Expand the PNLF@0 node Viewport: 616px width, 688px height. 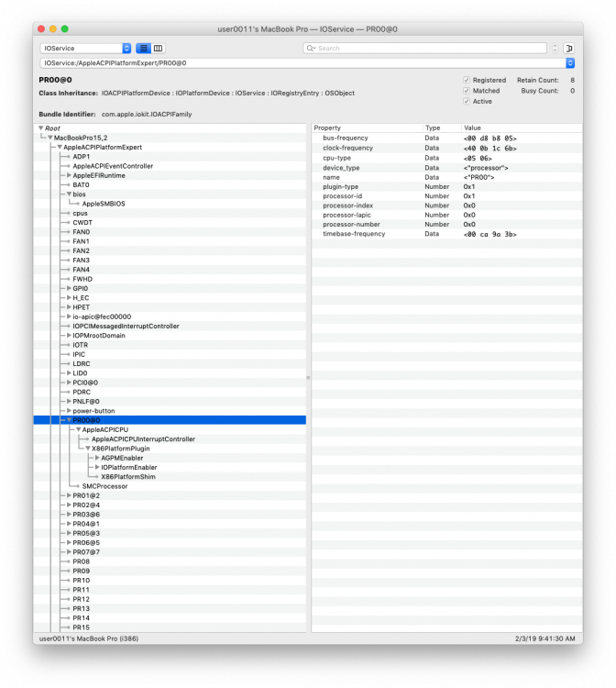(x=69, y=401)
